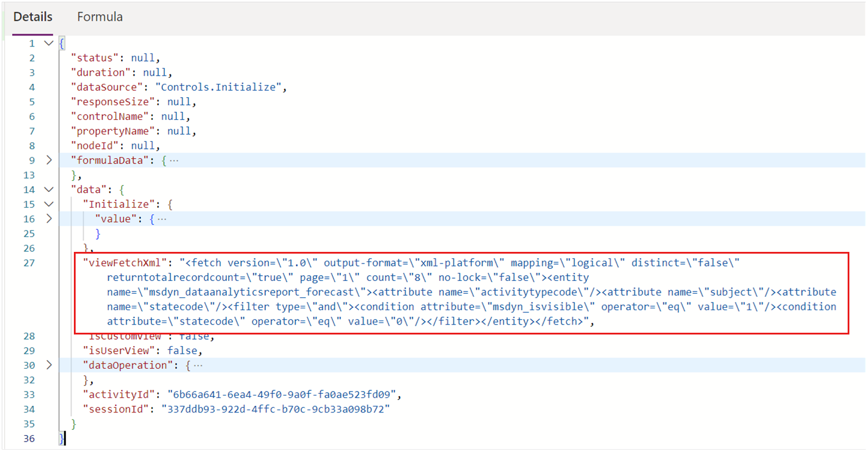Viewport: 868px width, 452px height.
Task: Switch to the Details tab
Action: pos(33,17)
